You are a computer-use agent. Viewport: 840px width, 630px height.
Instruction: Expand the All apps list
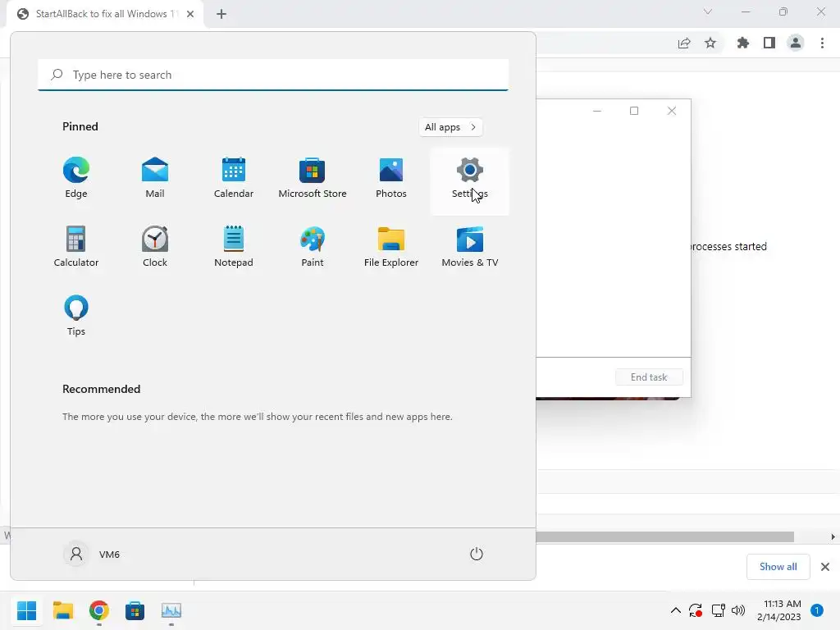click(450, 127)
